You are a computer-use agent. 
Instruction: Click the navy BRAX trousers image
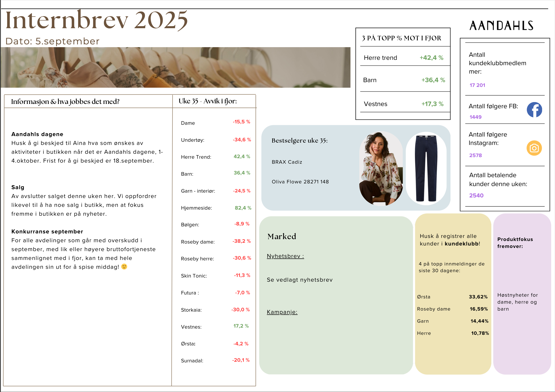[426, 168]
